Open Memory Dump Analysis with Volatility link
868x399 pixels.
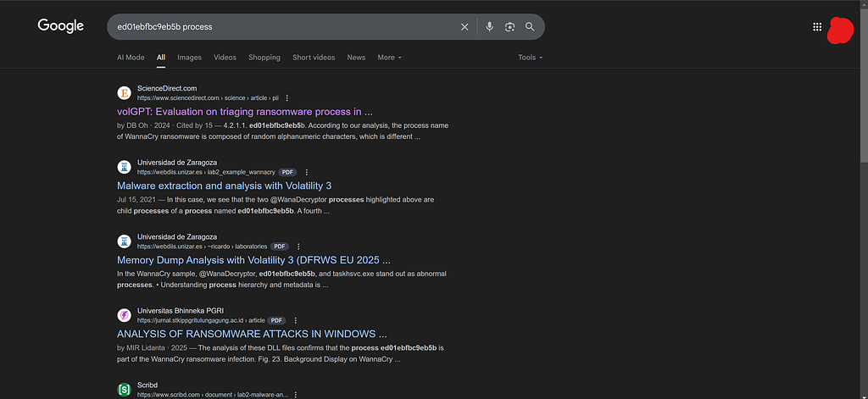coord(254,260)
